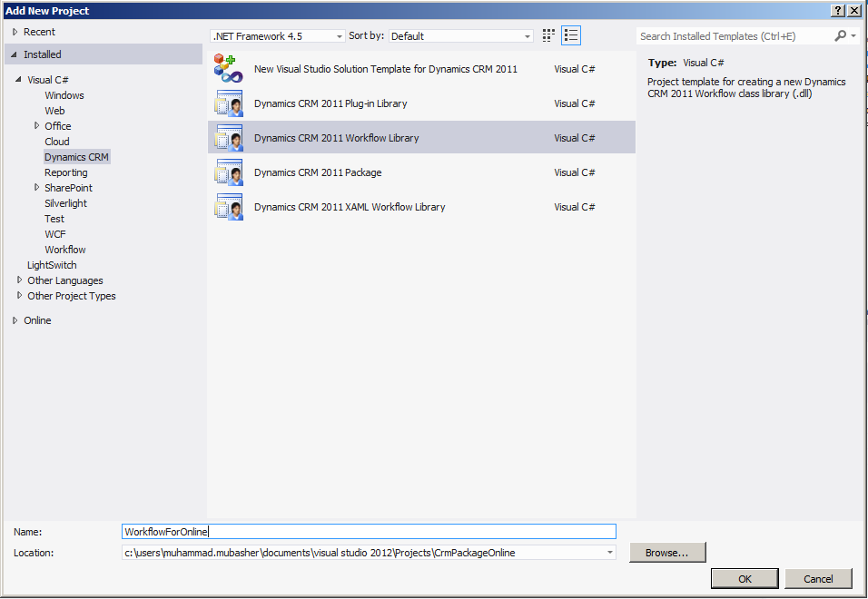Select the Silverlight category
The image size is (868, 599).
[x=66, y=203]
